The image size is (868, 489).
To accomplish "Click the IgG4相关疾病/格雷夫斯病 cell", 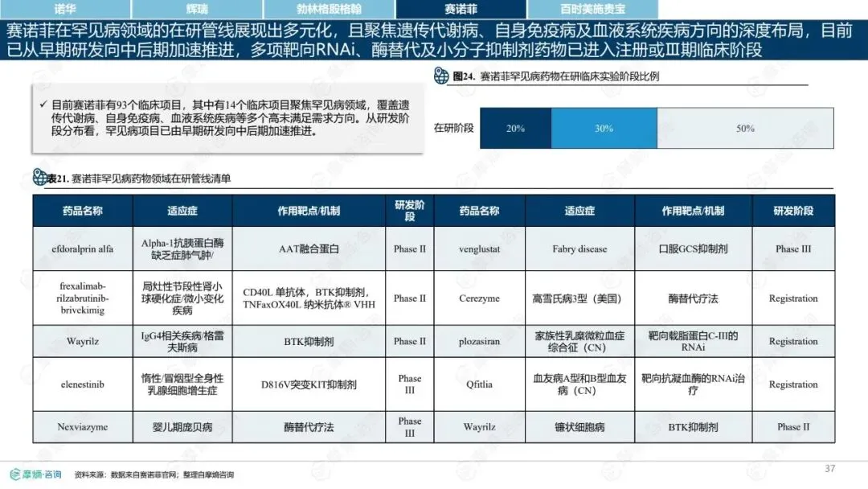I will pyautogui.click(x=182, y=341).
